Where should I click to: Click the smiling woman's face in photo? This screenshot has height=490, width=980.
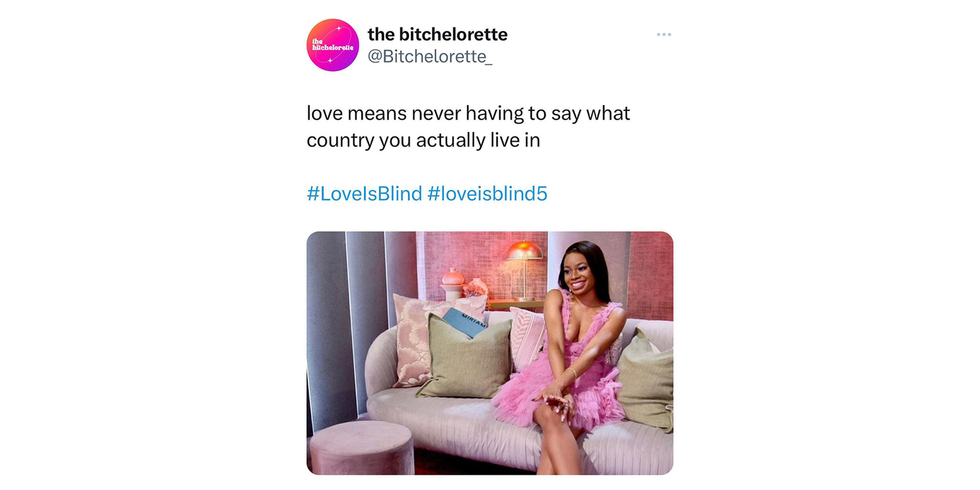578,269
